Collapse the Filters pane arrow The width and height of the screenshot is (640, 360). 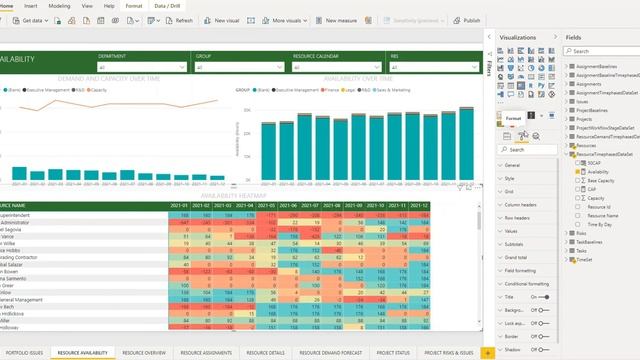point(489,37)
